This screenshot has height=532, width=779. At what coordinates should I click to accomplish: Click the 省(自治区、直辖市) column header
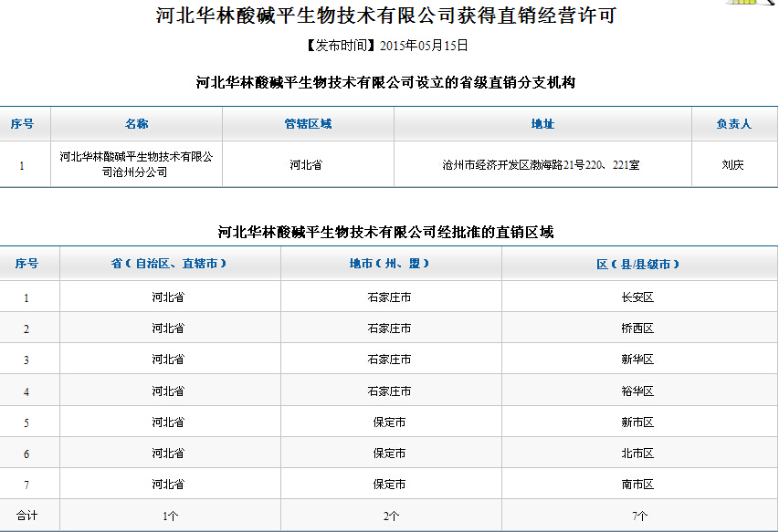pyautogui.click(x=170, y=264)
